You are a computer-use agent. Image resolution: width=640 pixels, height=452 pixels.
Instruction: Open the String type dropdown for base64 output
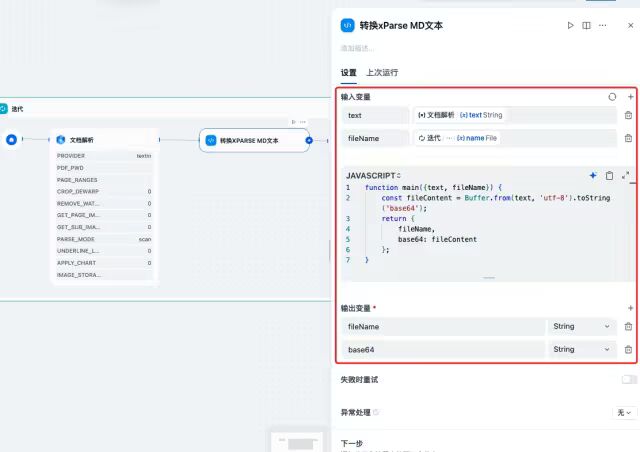pyautogui.click(x=581, y=349)
